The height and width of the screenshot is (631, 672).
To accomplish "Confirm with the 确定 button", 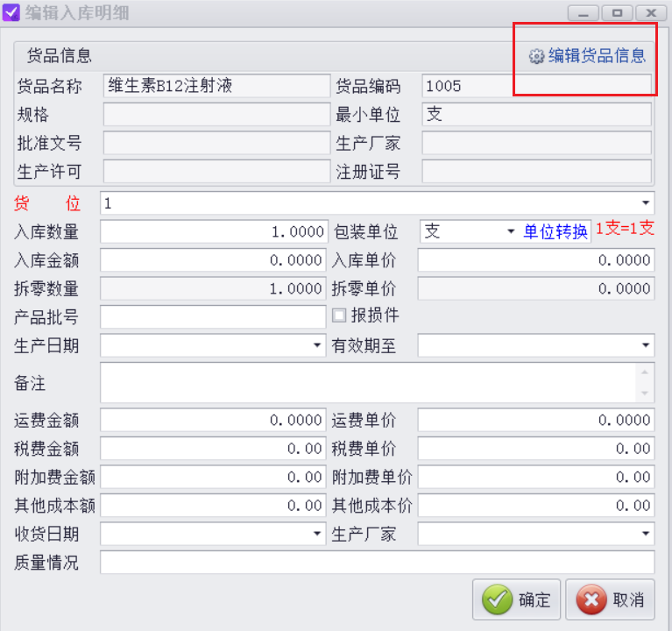I will click(516, 599).
